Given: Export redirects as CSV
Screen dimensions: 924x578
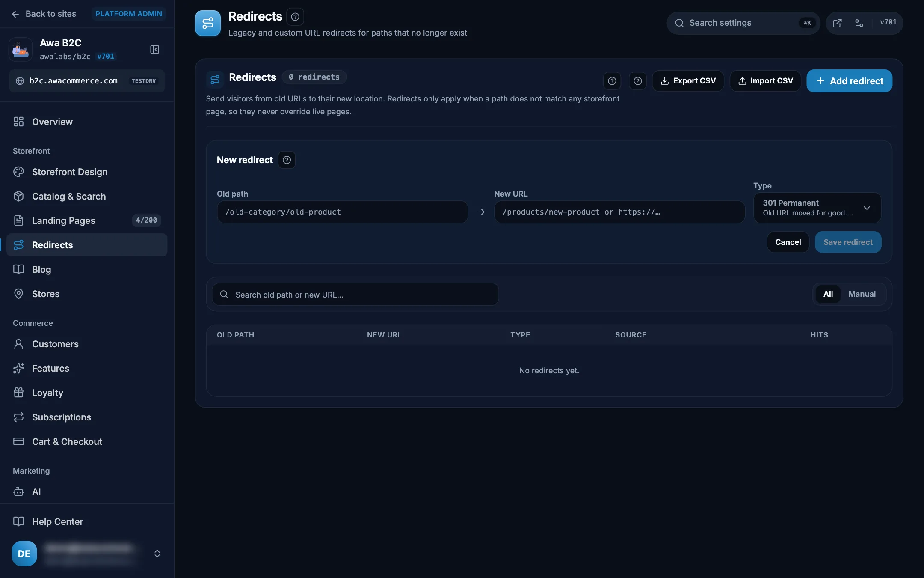Looking at the screenshot, I should (688, 81).
